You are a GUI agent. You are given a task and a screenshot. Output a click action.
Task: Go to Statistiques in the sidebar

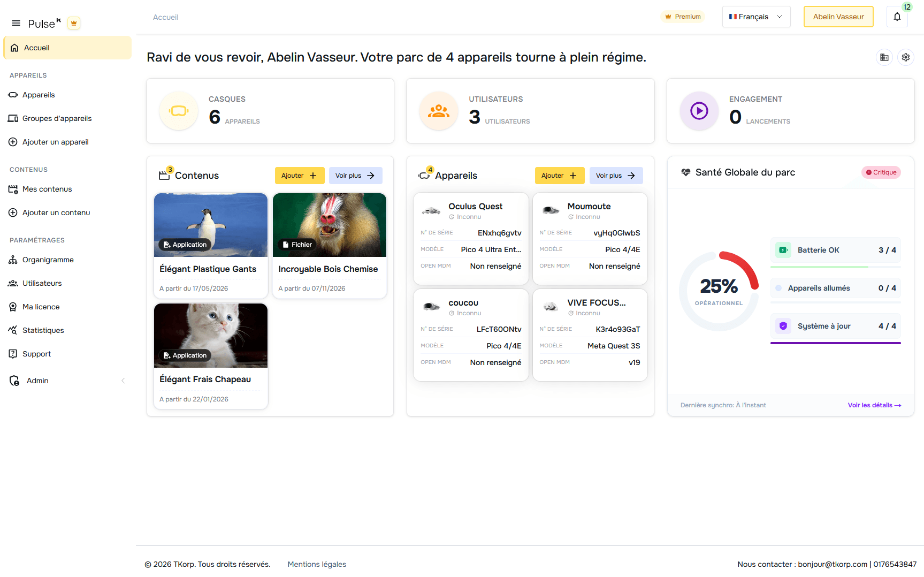click(x=43, y=330)
